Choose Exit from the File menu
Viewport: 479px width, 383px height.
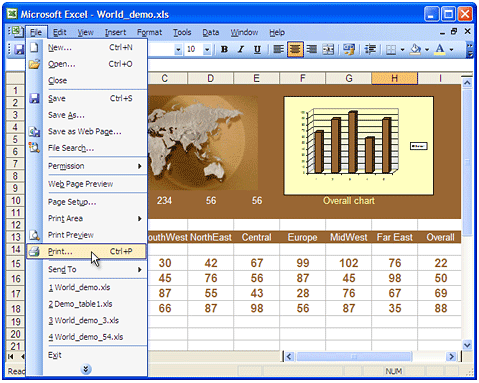[x=87, y=355]
